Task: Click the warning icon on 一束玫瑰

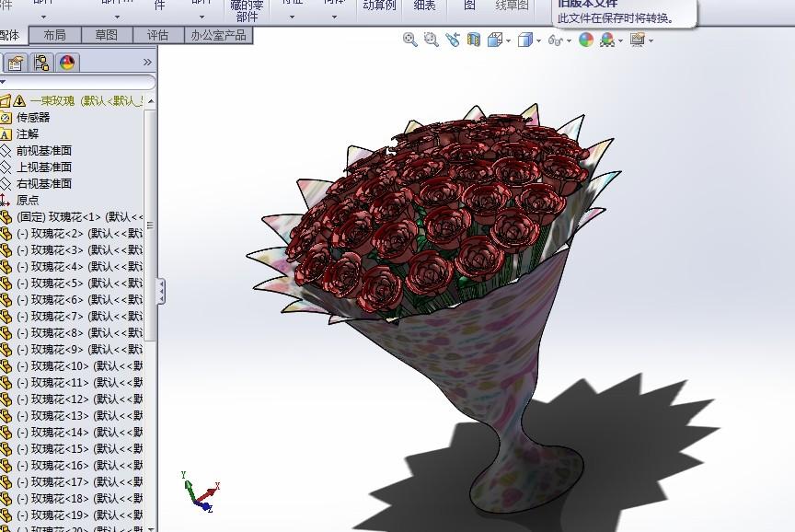Action: [19, 100]
